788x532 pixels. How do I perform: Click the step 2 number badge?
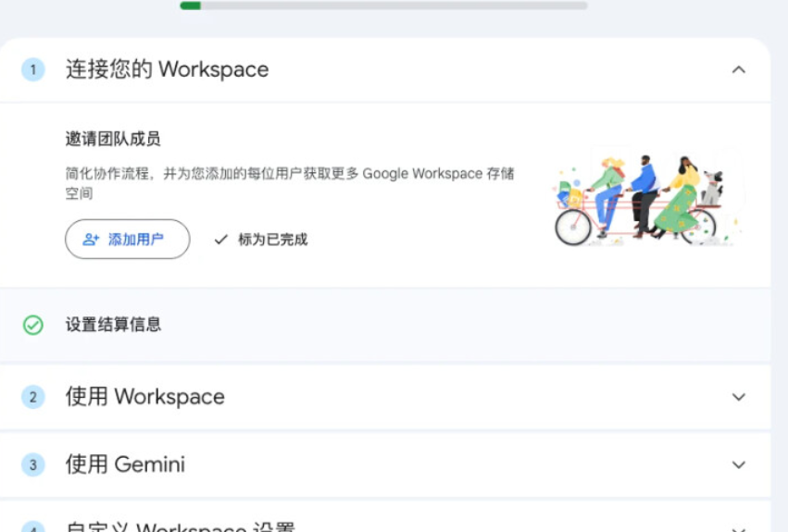coord(33,397)
